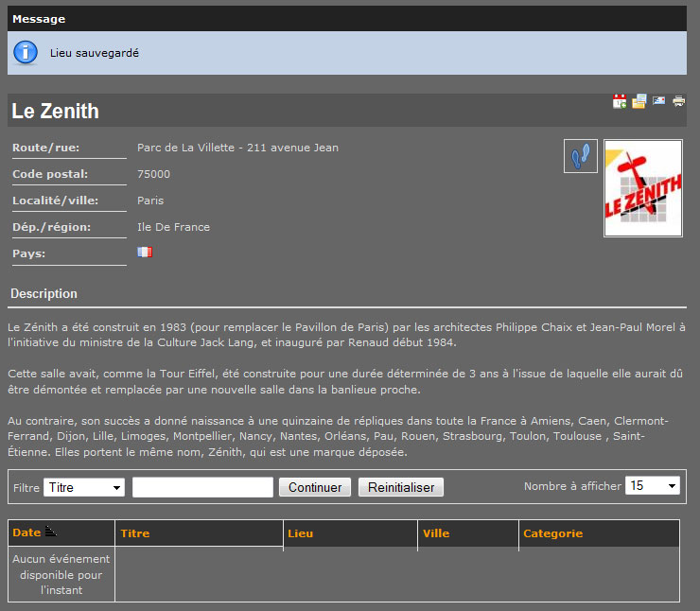This screenshot has width=700, height=611.
Task: Click the blue footprints map icon
Action: point(581,156)
